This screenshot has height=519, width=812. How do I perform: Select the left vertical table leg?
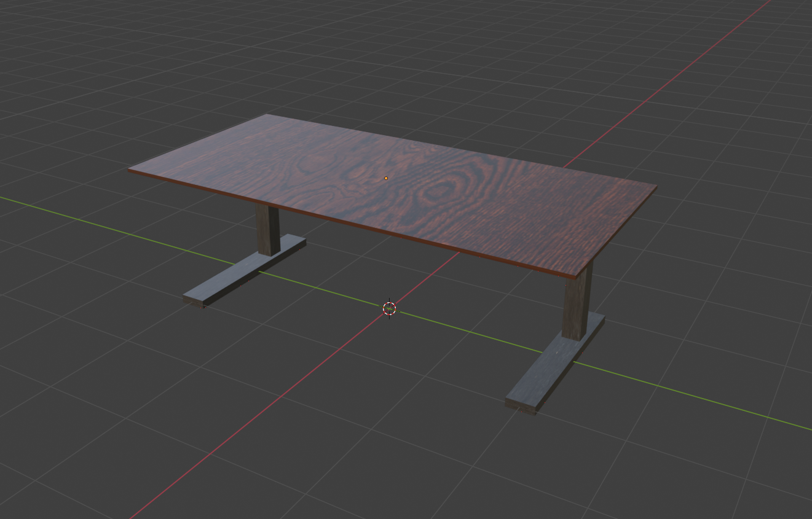tap(267, 230)
